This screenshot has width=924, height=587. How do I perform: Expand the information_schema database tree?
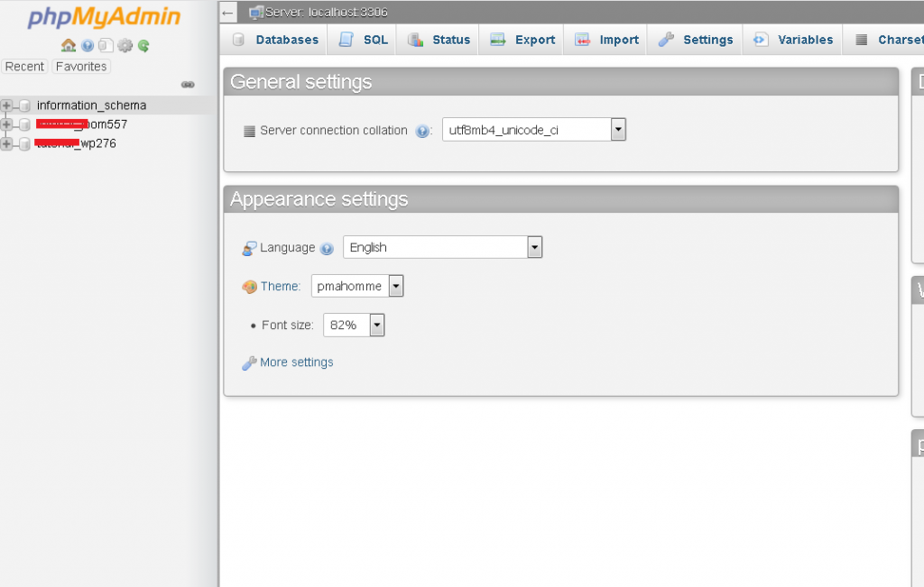pos(6,105)
